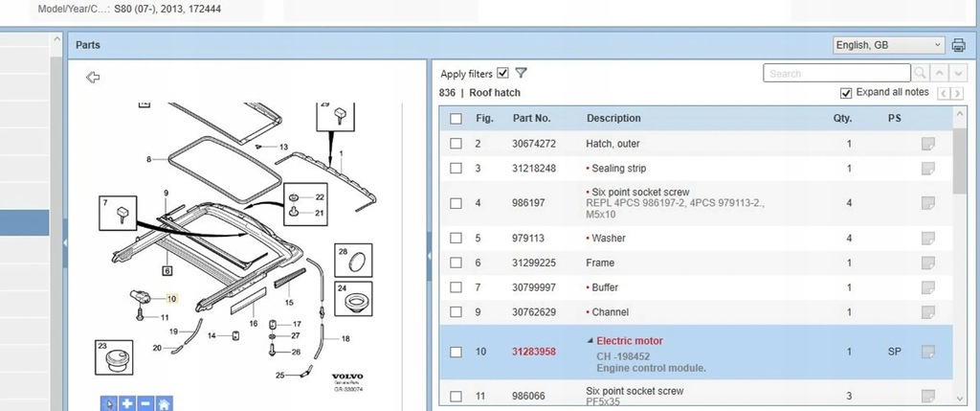Image resolution: width=980 pixels, height=411 pixels.
Task: Click the search magnifier icon
Action: [920, 73]
